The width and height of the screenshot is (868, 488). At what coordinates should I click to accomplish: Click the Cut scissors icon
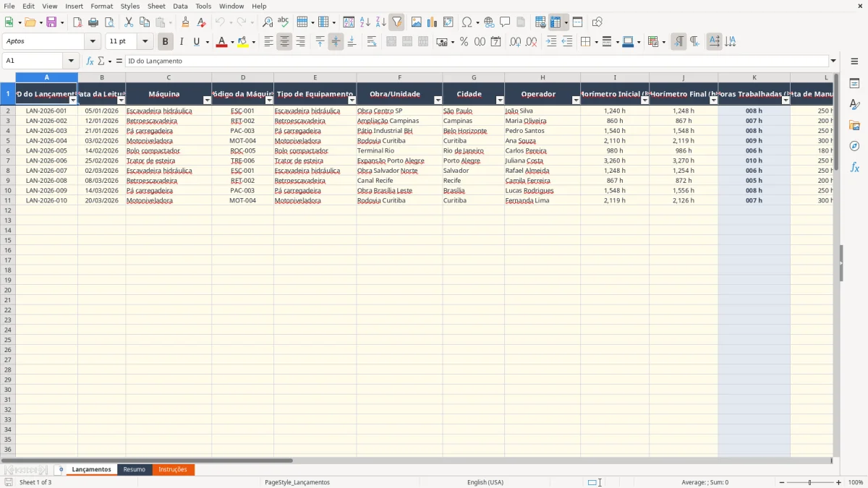click(x=129, y=22)
